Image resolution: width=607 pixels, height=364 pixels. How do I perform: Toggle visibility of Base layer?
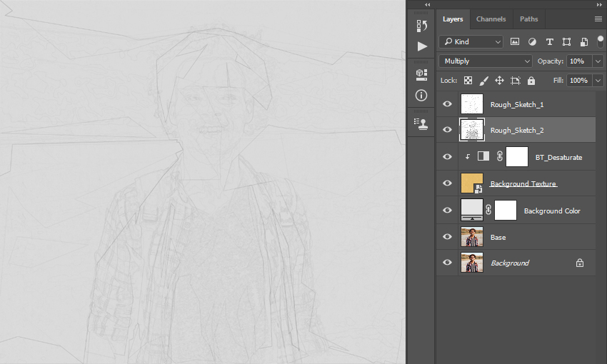(x=447, y=236)
